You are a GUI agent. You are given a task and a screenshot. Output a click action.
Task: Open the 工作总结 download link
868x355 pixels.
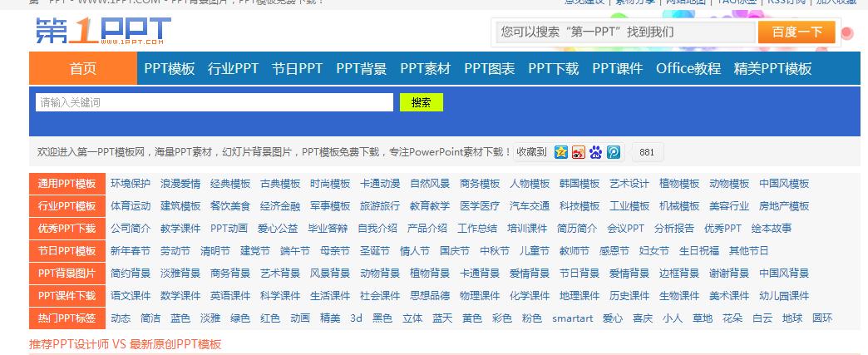point(477,228)
